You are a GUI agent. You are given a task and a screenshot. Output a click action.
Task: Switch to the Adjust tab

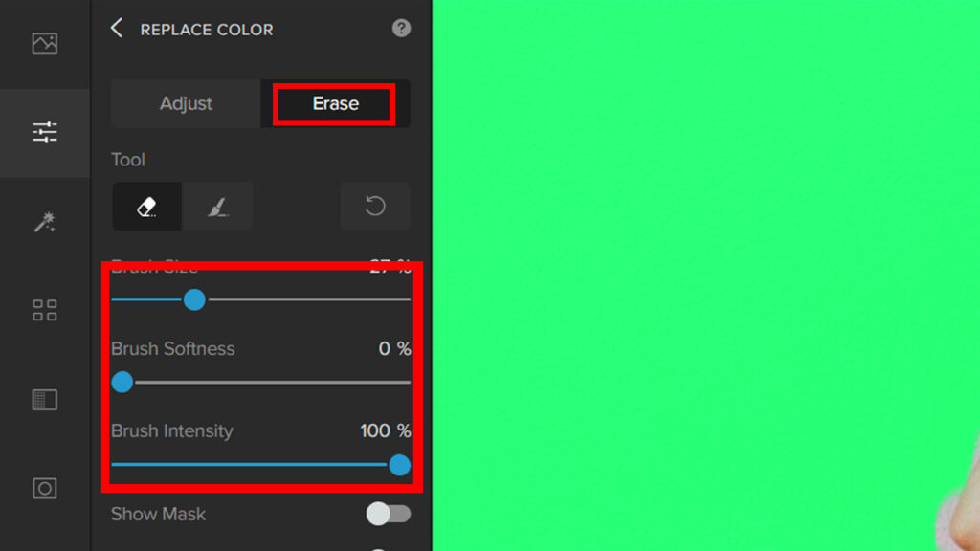click(186, 103)
